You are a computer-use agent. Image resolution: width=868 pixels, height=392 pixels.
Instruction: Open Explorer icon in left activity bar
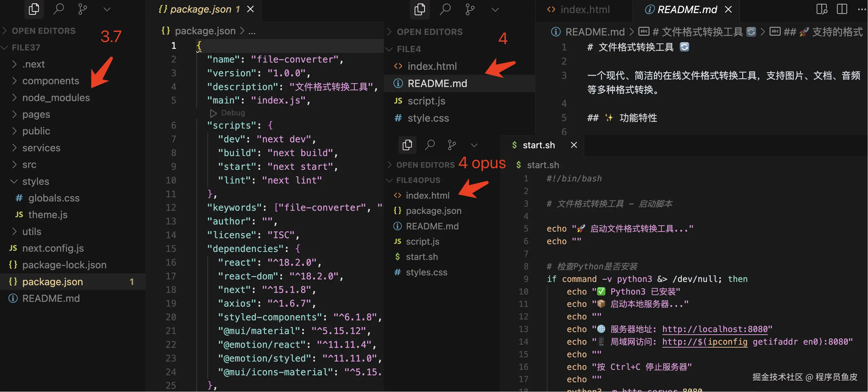(x=34, y=9)
